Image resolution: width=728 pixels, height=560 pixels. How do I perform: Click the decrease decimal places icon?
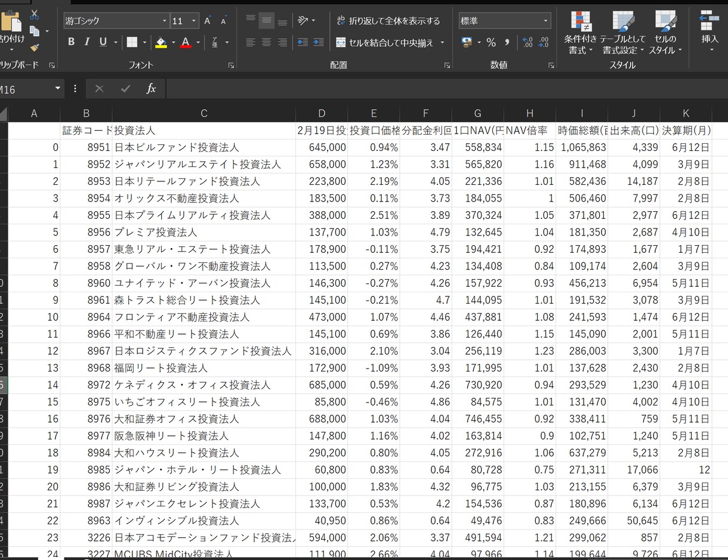coord(544,42)
